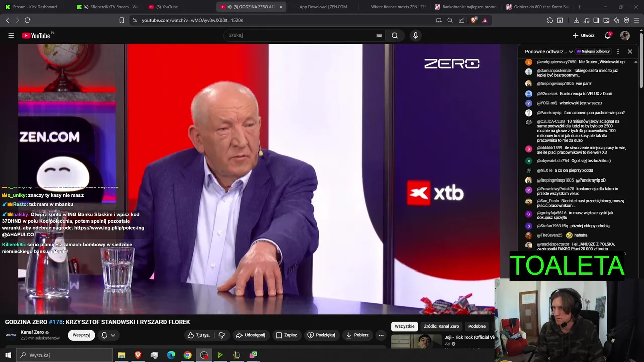This screenshot has height=362, width=644.
Task: Go back in browser history
Action: point(7,20)
